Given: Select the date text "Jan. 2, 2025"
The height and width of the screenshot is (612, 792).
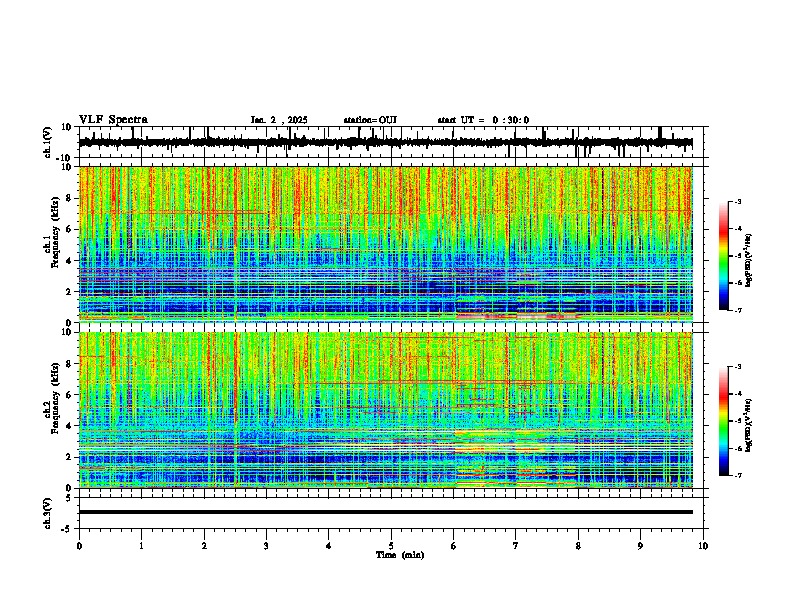Looking at the screenshot, I should coord(279,120).
